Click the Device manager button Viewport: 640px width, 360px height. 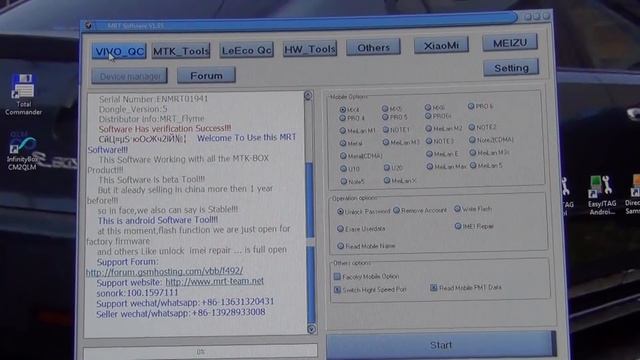129,76
